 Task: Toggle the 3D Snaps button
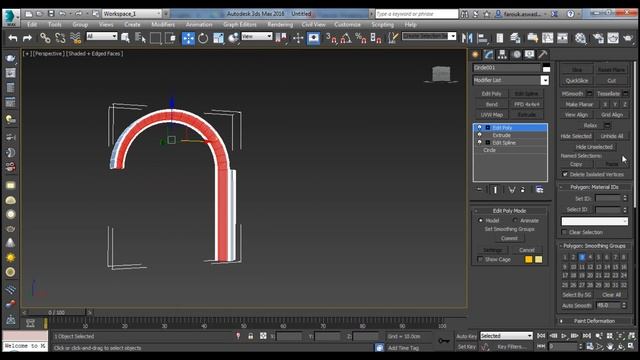pos(331,38)
